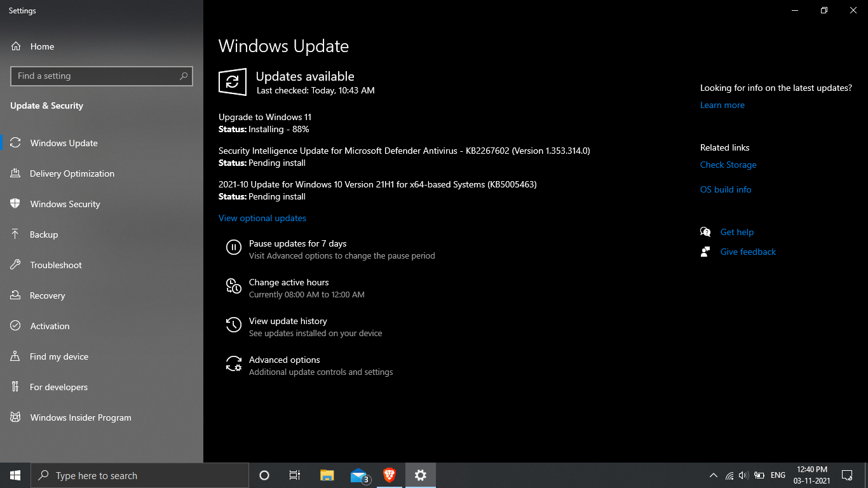Click the 'Installing - 88%' status text
Screen dimensions: 868x488
pos(279,129)
